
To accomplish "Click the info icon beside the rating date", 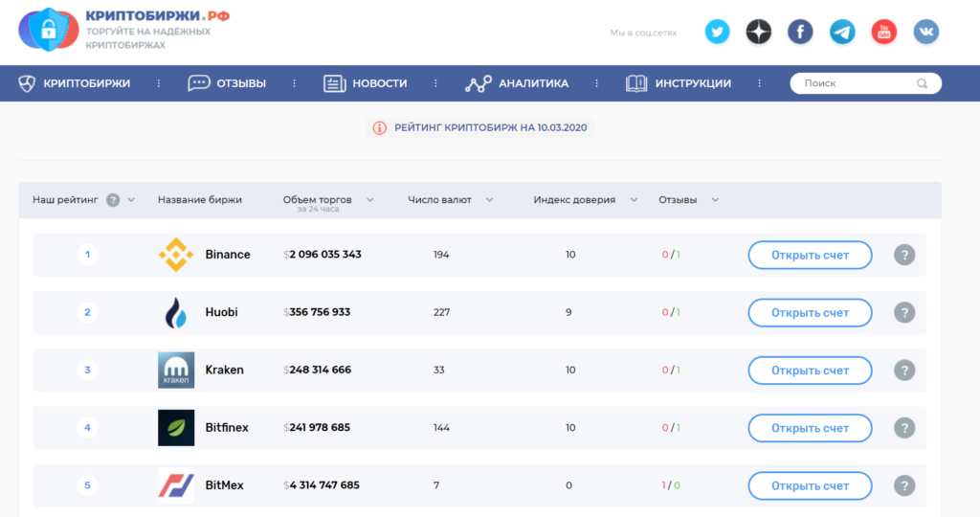I will (x=379, y=128).
